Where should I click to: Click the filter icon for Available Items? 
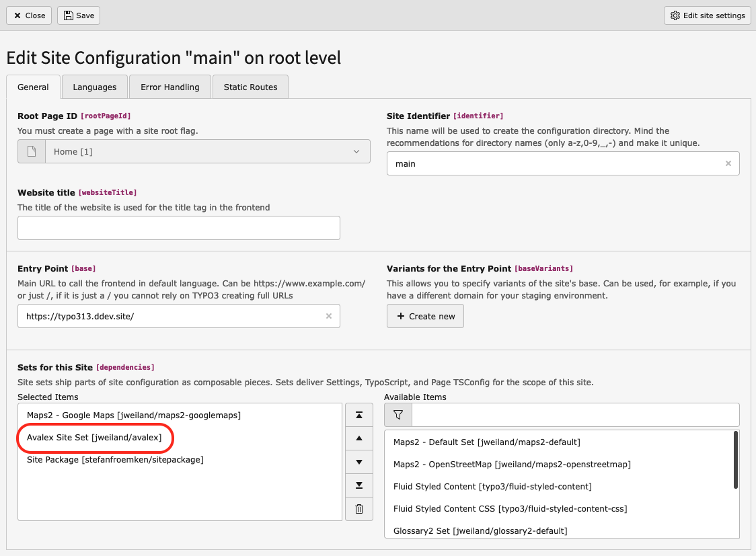coord(398,415)
